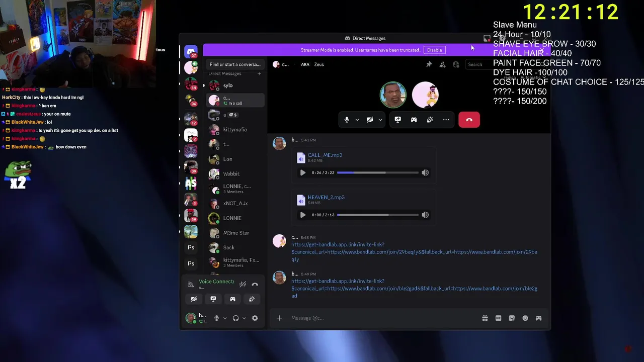Open soundboard from Voice Connected panel
Image resolution: width=644 pixels, height=362 pixels.
pyautogui.click(x=252, y=299)
